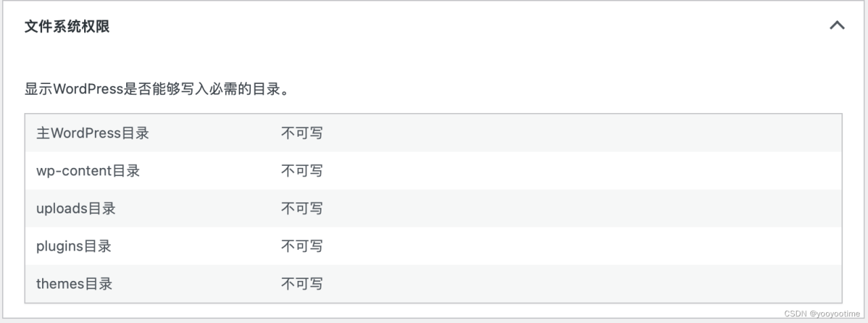This screenshot has width=868, height=323.
Task: Select the plugins目录 row label
Action: 74,246
